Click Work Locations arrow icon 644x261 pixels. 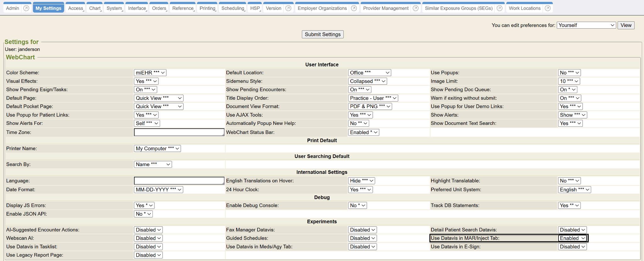[547, 8]
